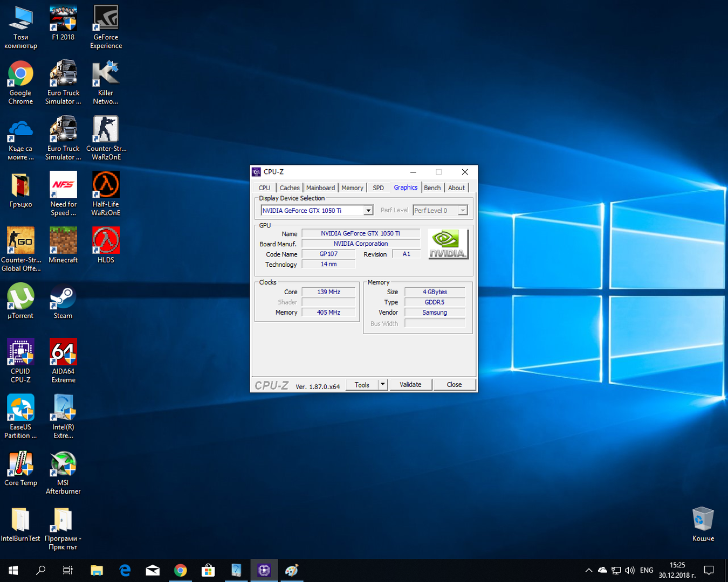Open the Програми shortcut folder

coord(63,529)
